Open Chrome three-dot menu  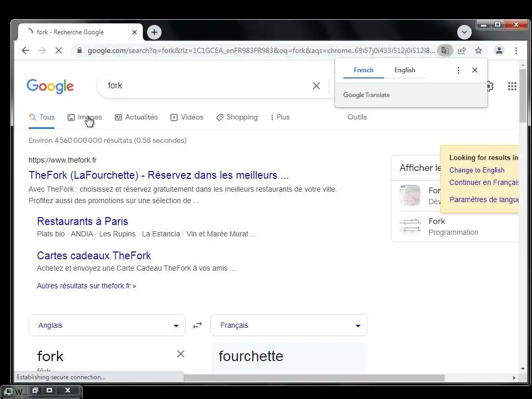click(516, 50)
